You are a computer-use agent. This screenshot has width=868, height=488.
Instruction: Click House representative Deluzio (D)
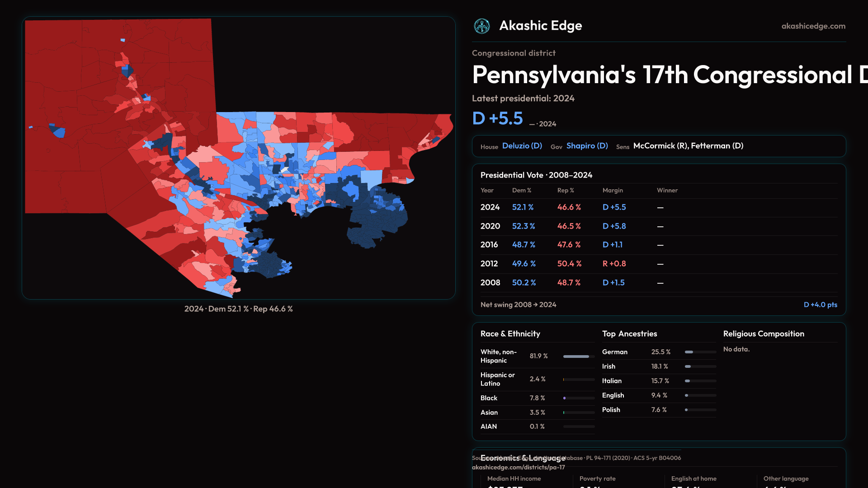(522, 146)
